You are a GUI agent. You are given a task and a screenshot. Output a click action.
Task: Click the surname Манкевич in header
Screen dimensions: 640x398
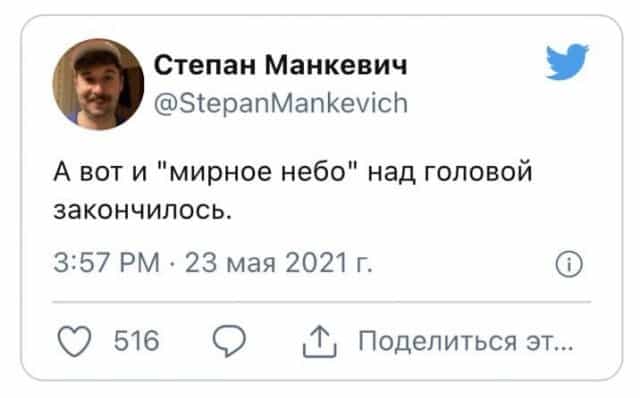(x=336, y=65)
